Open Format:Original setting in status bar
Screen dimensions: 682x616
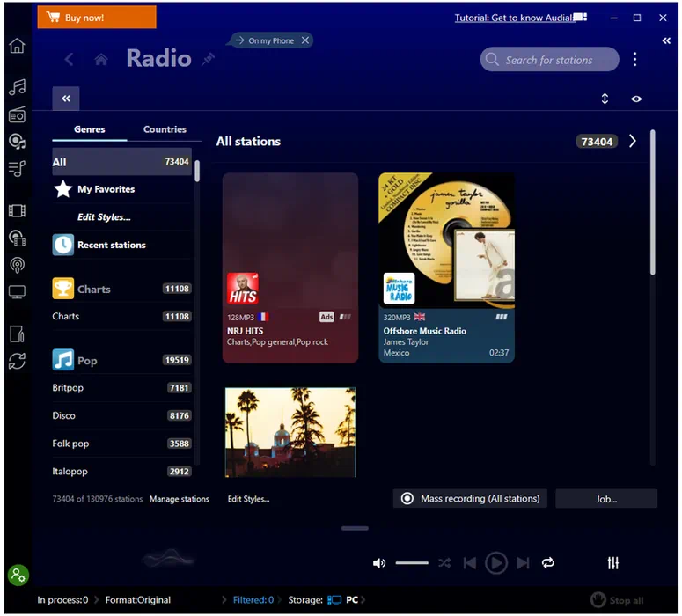[138, 600]
